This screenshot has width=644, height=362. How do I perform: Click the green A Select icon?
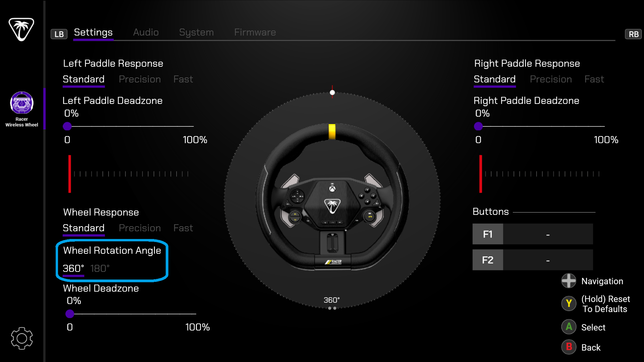(x=569, y=327)
